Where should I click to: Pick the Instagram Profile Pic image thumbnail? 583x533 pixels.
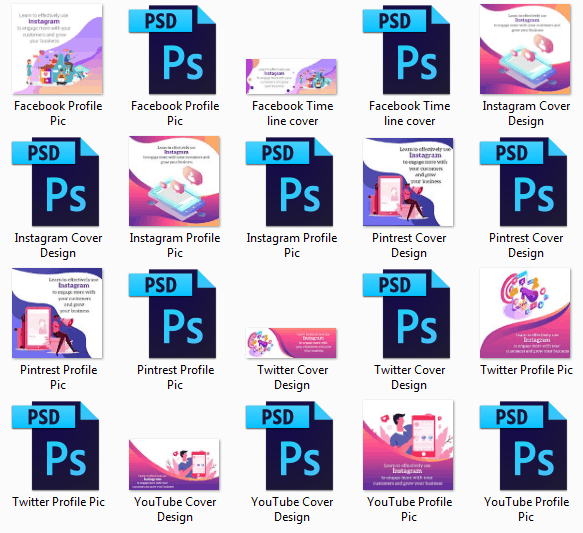point(174,181)
